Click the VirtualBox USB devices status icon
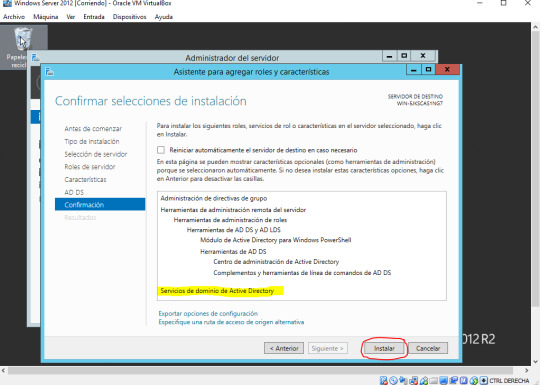This screenshot has width=540, height=385. pos(424,380)
